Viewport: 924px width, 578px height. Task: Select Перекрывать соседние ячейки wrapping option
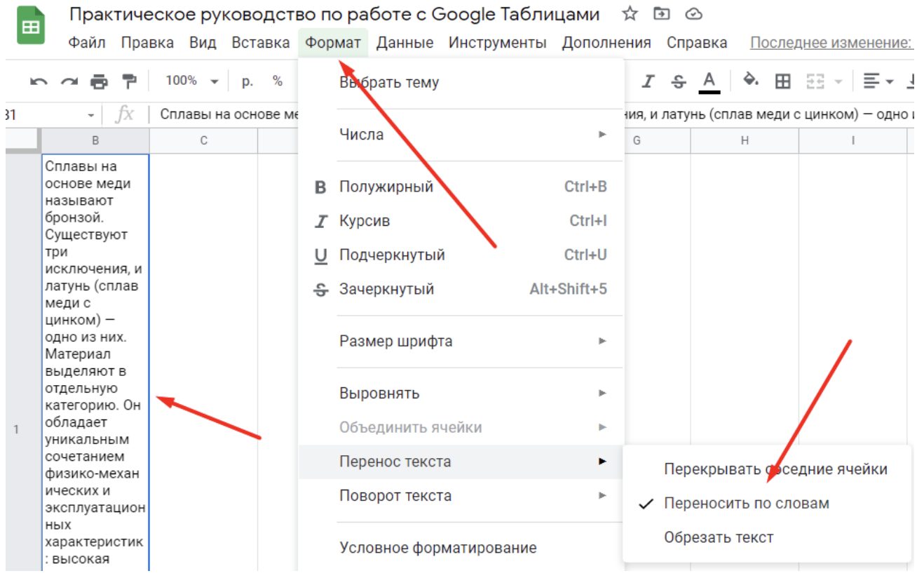(x=767, y=469)
